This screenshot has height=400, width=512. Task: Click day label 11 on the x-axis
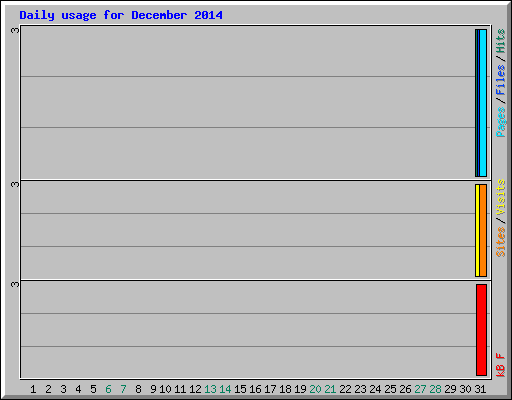180,389
